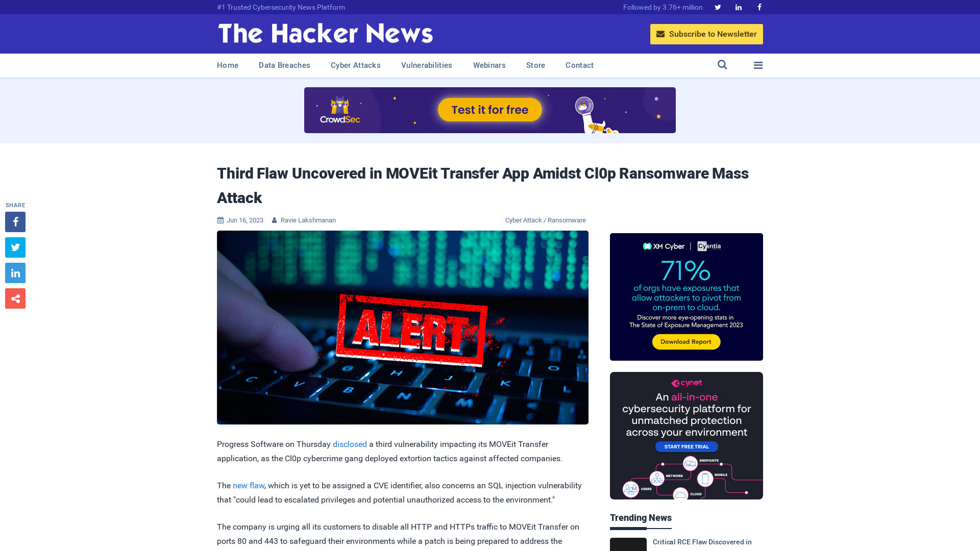Click the Download Report button in XM Cyber ad
This screenshot has width=980, height=551.
686,342
